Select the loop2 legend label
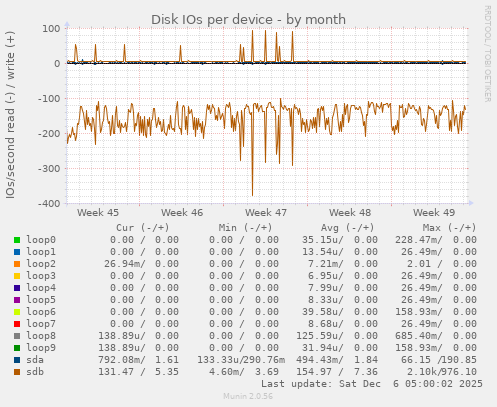This screenshot has height=407, width=497. pos(41,264)
